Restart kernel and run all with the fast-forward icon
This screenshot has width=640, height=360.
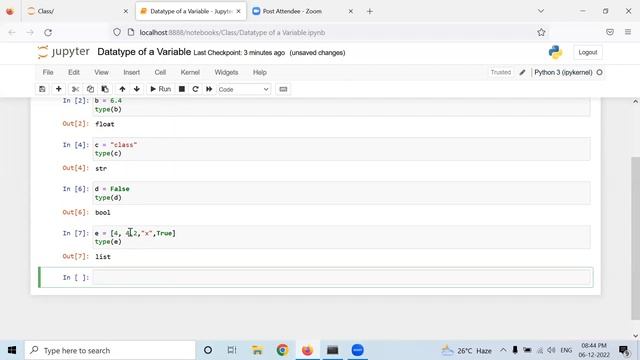(209, 89)
